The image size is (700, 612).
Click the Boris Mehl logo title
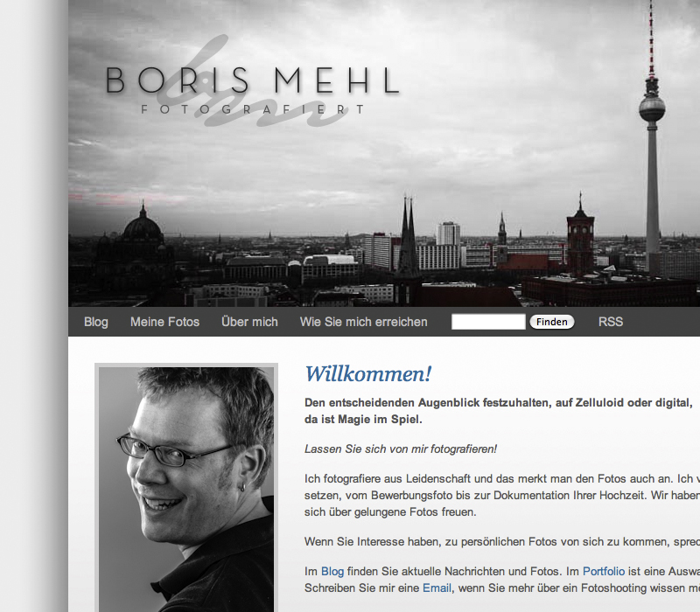(x=252, y=80)
